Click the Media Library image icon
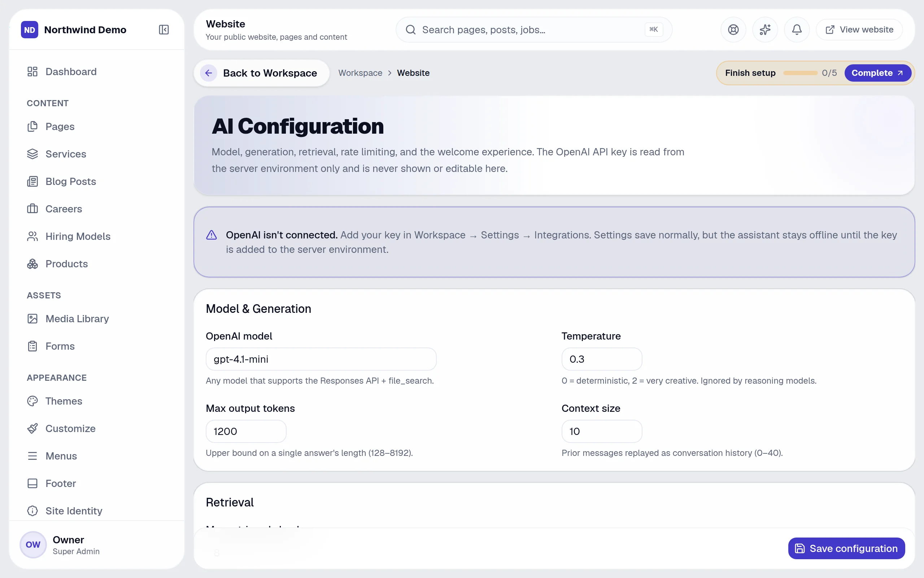This screenshot has height=578, width=924. point(32,319)
